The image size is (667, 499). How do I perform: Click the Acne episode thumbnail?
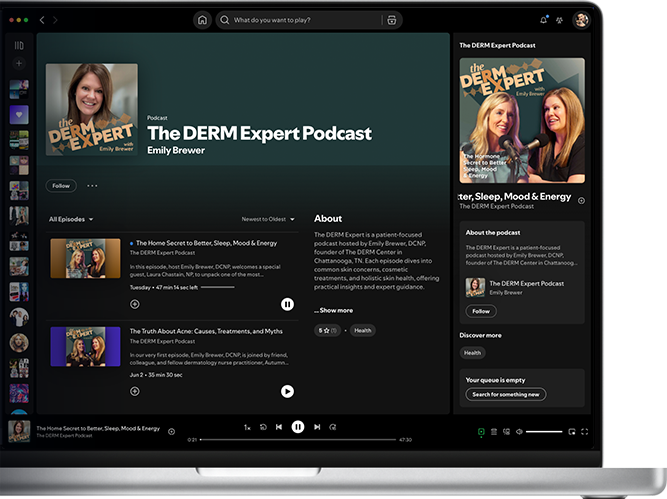86,346
